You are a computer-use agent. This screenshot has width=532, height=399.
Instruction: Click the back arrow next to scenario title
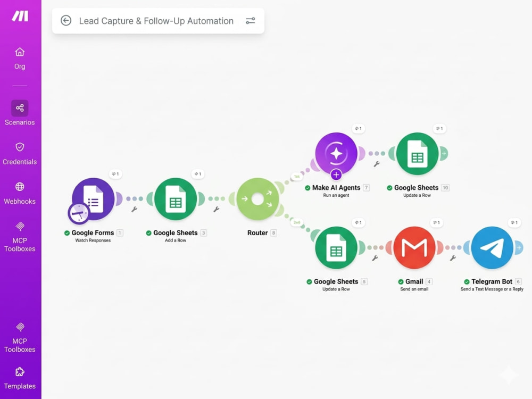[66, 21]
